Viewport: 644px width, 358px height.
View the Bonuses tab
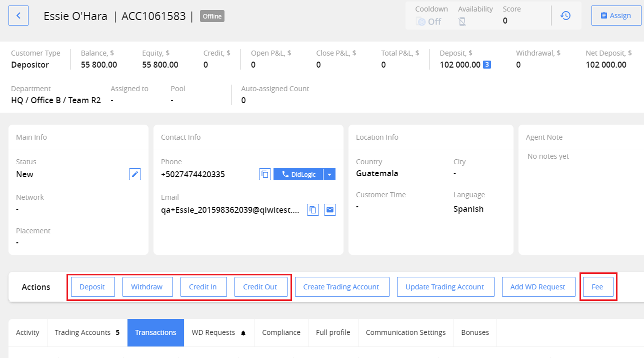coord(474,332)
